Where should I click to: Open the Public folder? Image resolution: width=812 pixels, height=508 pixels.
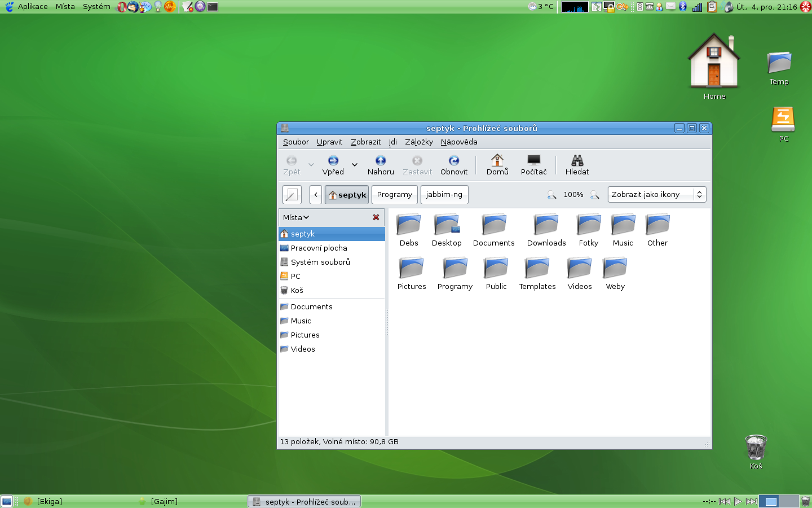(496, 274)
